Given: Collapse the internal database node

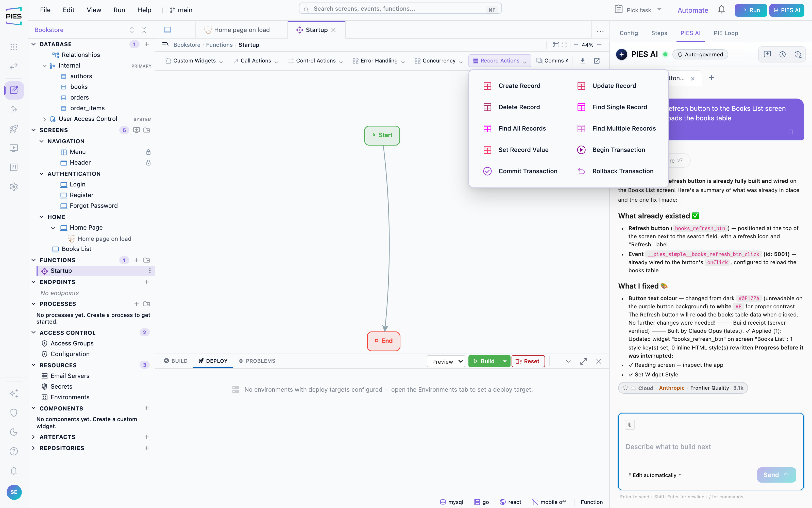Looking at the screenshot, I should pos(44,66).
